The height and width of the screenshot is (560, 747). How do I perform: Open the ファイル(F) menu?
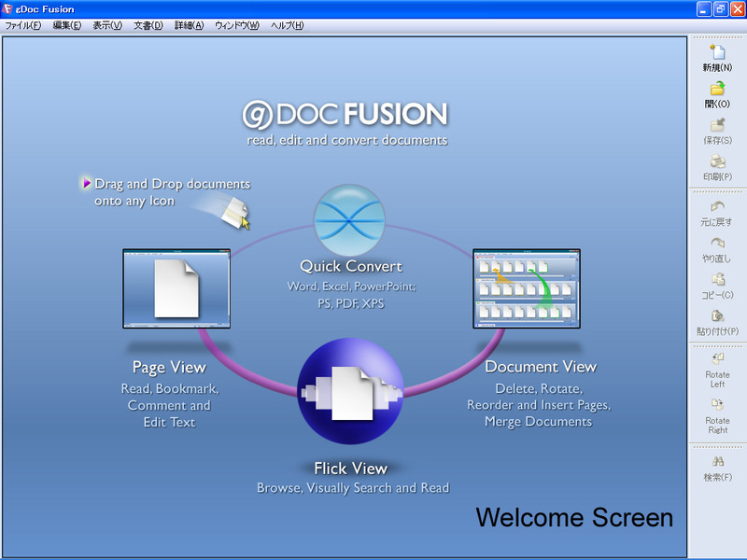click(x=22, y=26)
